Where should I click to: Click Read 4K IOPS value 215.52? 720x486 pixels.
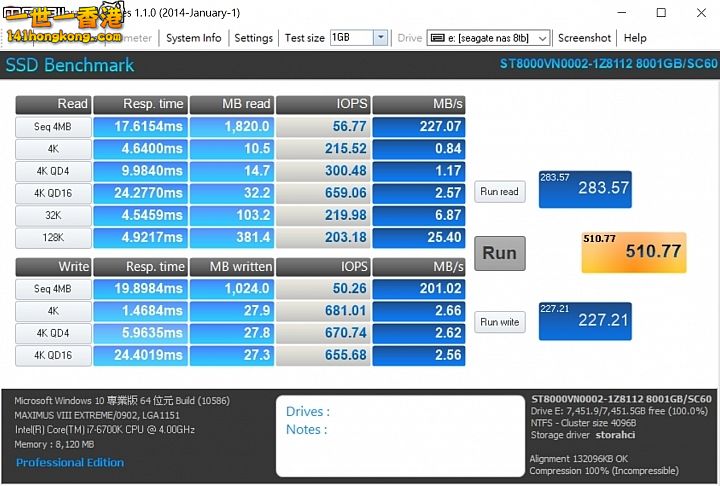(323, 149)
